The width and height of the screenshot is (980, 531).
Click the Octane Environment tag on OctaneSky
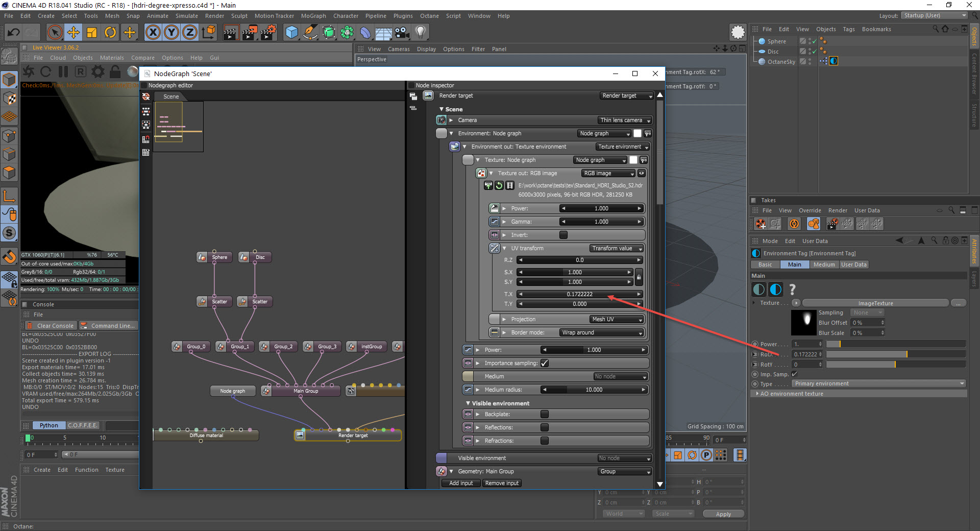click(834, 61)
